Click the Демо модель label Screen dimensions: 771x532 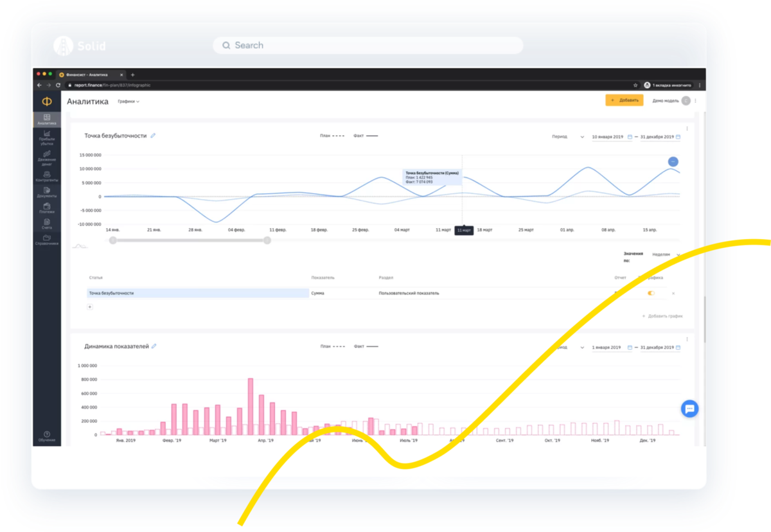(666, 101)
